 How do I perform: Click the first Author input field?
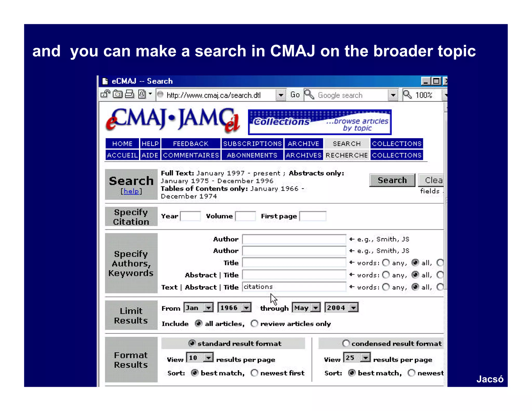click(294, 239)
